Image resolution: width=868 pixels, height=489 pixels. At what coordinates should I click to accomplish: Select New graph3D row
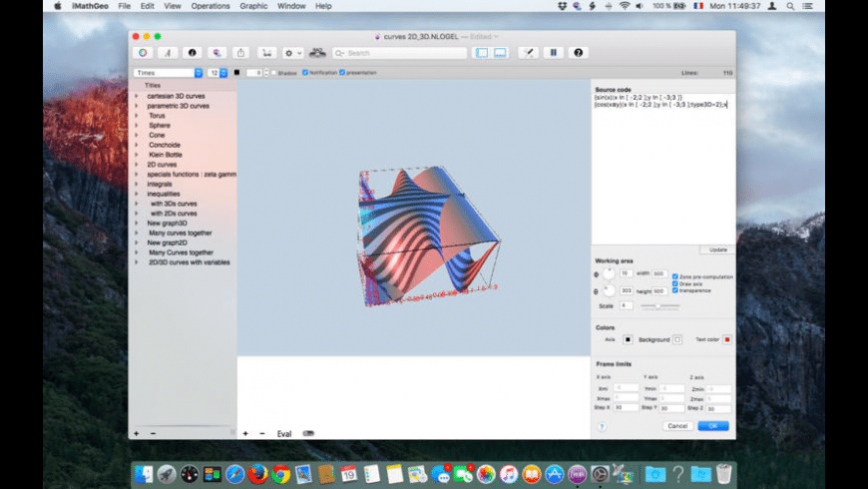(x=183, y=224)
